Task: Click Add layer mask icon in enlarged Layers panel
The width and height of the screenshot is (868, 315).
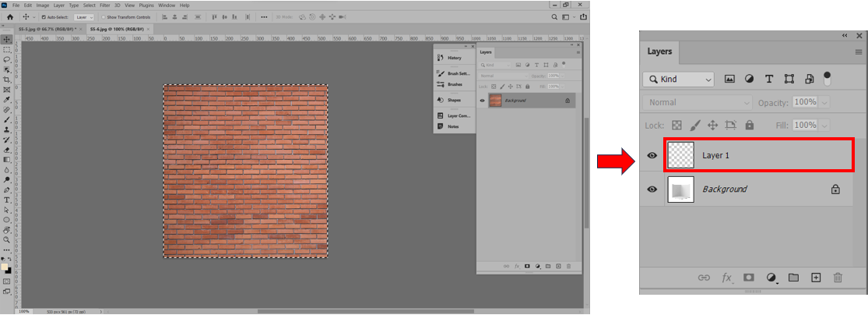Action: [748, 278]
